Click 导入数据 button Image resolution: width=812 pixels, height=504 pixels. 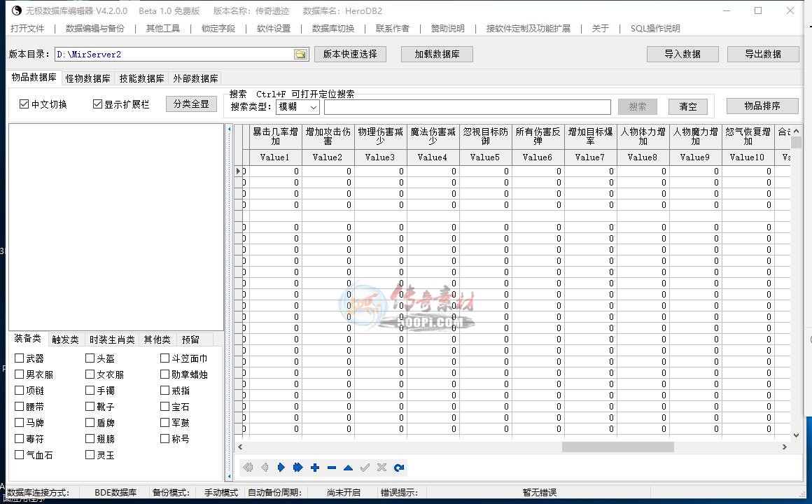682,54
